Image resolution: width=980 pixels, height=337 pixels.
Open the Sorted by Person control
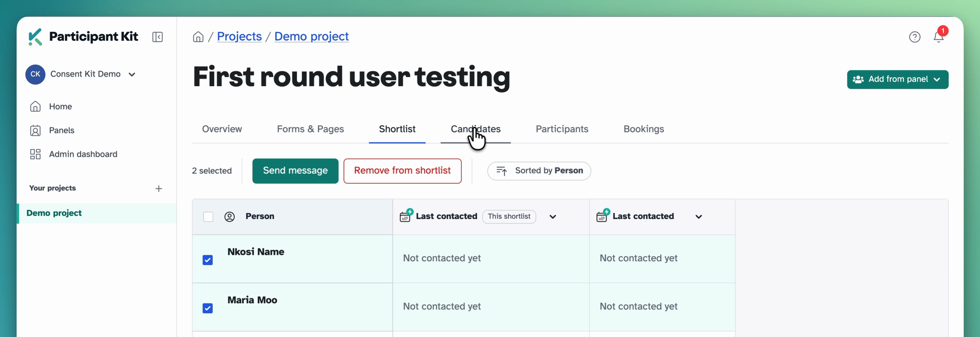[x=539, y=171]
